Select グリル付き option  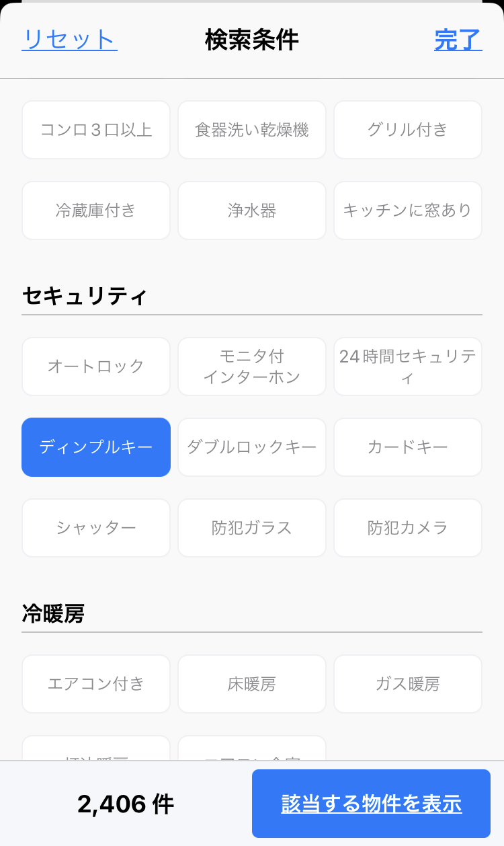pos(407,130)
